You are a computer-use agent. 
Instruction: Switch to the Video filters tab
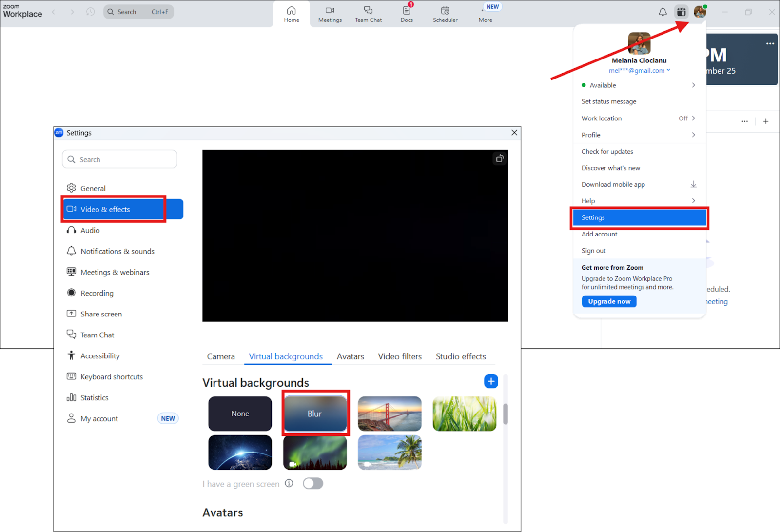point(400,356)
